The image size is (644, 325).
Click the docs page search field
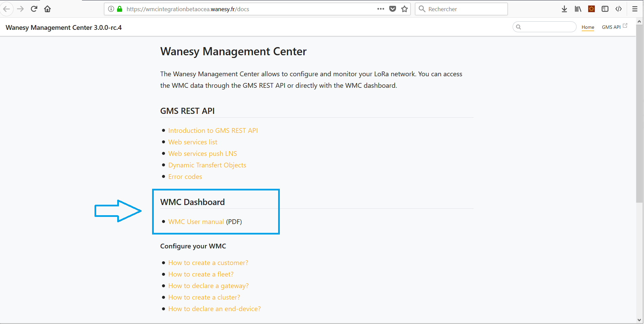click(x=547, y=27)
